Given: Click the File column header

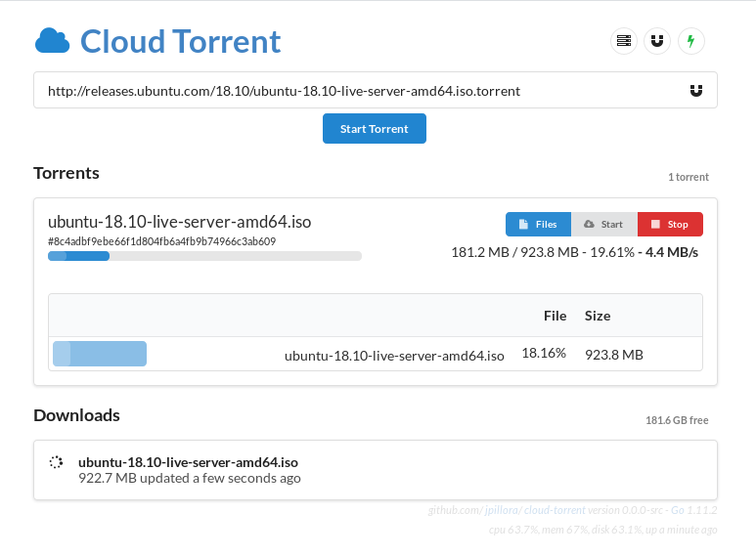Looking at the screenshot, I should point(555,316).
